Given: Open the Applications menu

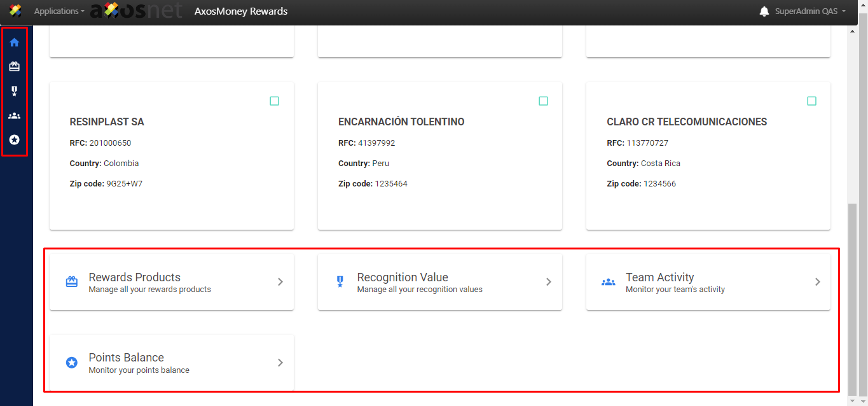Looking at the screenshot, I should [59, 11].
